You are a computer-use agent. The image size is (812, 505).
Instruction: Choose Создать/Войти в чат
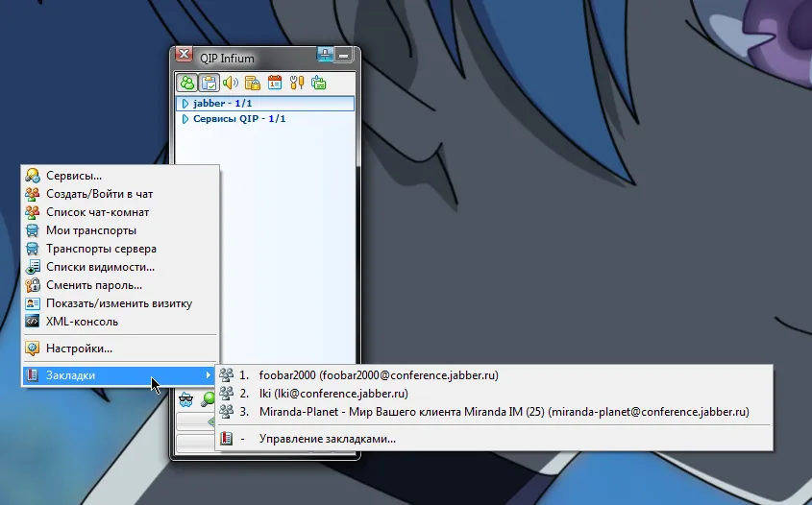tap(121, 194)
